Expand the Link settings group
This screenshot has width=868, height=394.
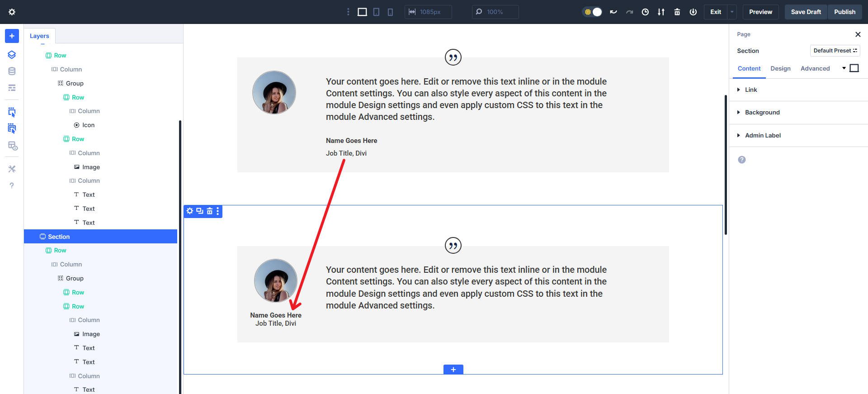(751, 90)
